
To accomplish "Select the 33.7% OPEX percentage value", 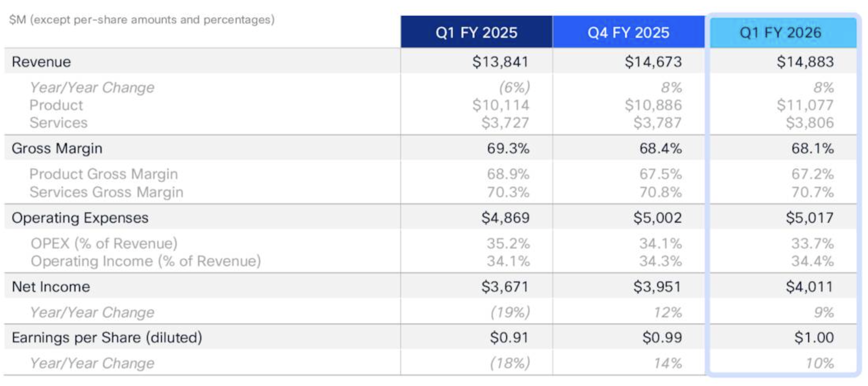I will [x=812, y=244].
